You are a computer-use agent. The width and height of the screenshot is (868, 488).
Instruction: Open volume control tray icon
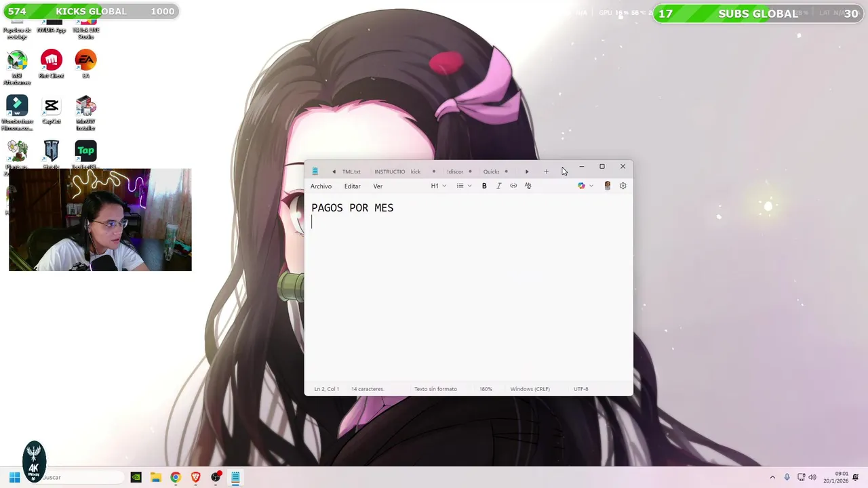[812, 477]
